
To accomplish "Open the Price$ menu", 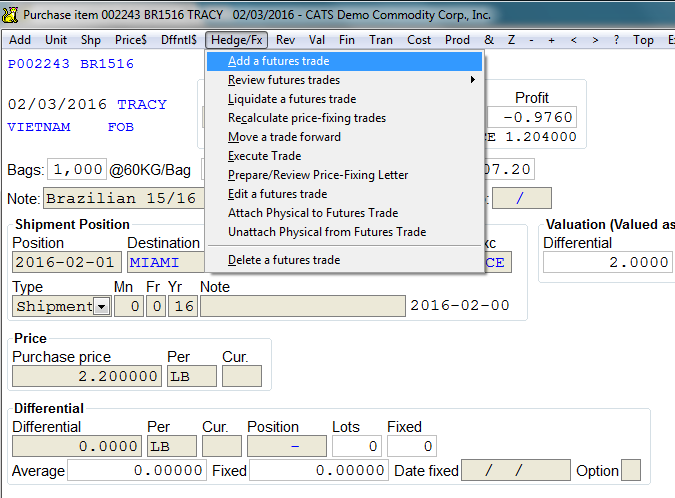I will click(x=130, y=40).
